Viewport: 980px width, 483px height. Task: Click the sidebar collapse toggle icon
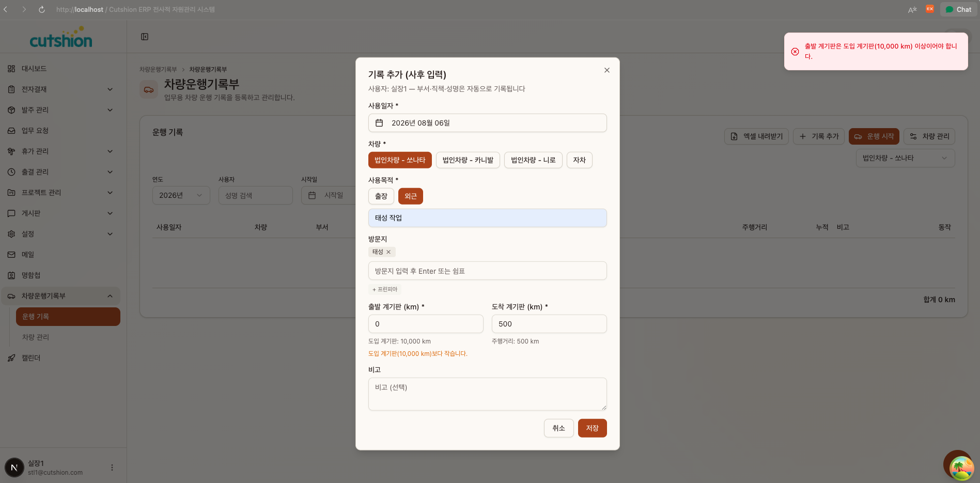tap(145, 37)
